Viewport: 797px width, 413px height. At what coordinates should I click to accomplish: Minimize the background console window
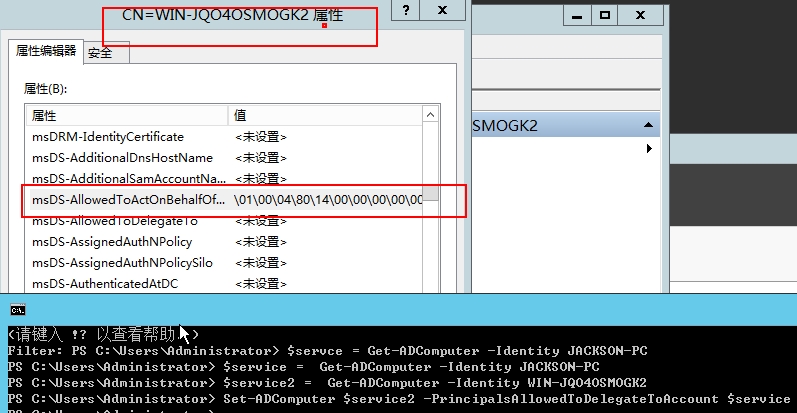click(x=577, y=16)
